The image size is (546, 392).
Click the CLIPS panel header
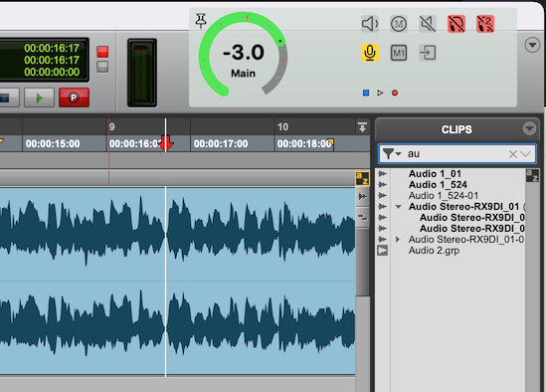[x=456, y=129]
